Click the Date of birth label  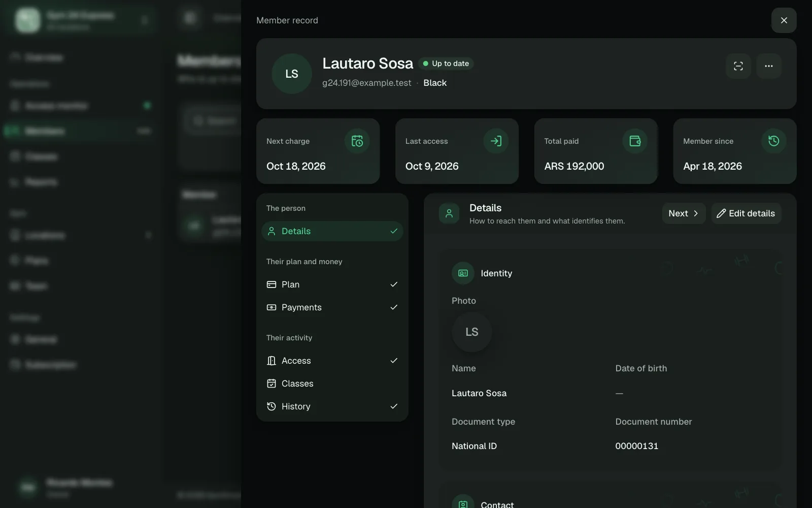[x=641, y=368]
